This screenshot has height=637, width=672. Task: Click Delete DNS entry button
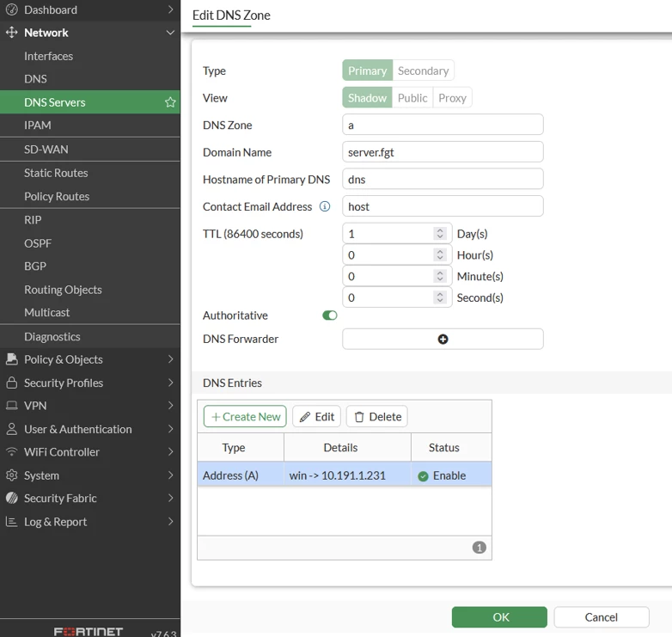[377, 416]
